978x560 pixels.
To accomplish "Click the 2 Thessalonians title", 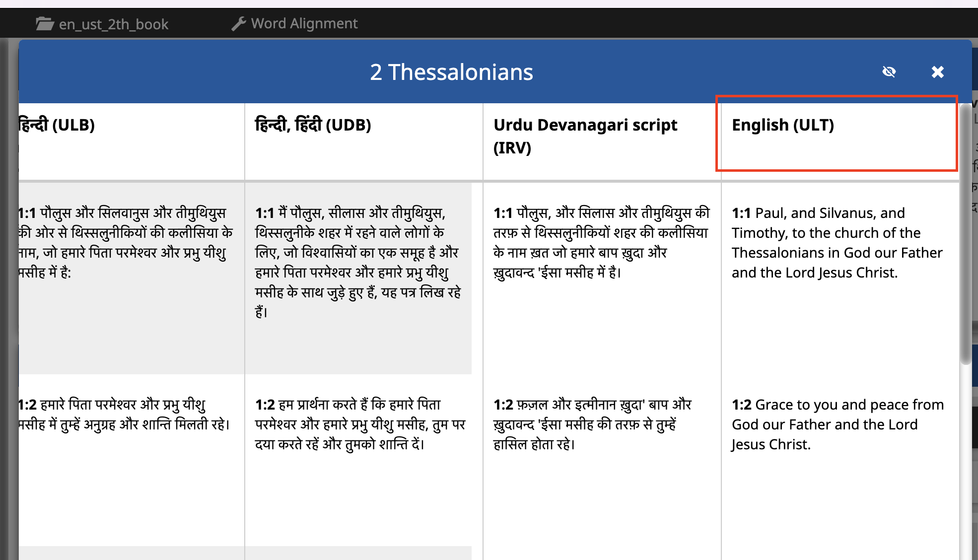I will [x=451, y=72].
